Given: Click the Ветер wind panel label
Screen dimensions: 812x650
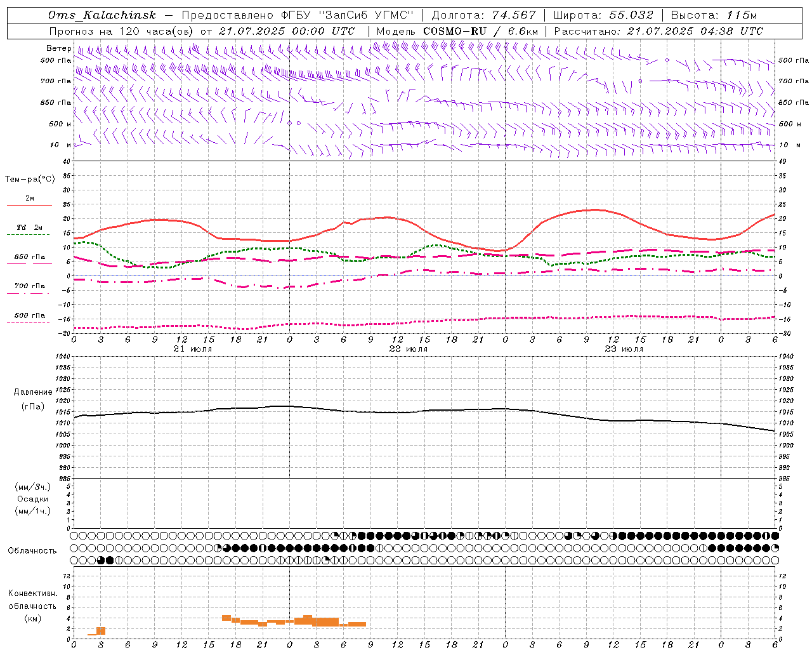Looking at the screenshot, I should pyautogui.click(x=58, y=48).
